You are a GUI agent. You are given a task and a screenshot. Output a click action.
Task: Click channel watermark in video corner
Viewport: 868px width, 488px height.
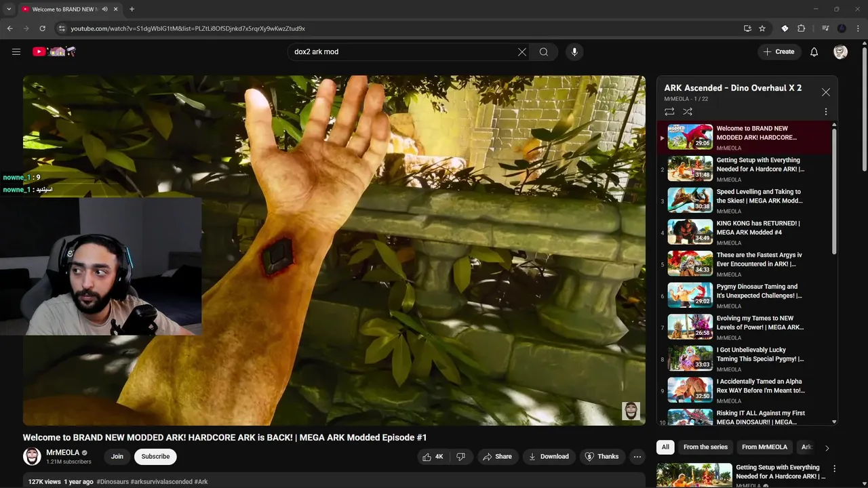pyautogui.click(x=631, y=411)
